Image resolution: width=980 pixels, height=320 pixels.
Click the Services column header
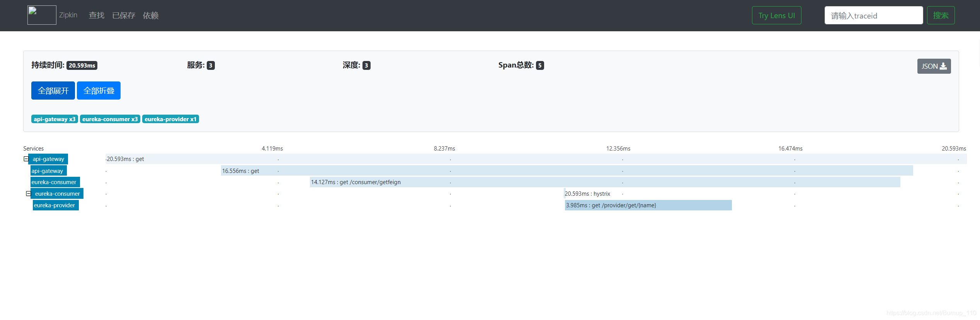(x=33, y=149)
